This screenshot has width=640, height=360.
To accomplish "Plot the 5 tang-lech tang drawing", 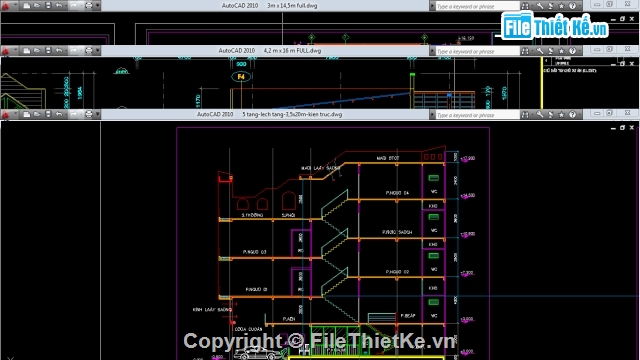I will [x=88, y=114].
